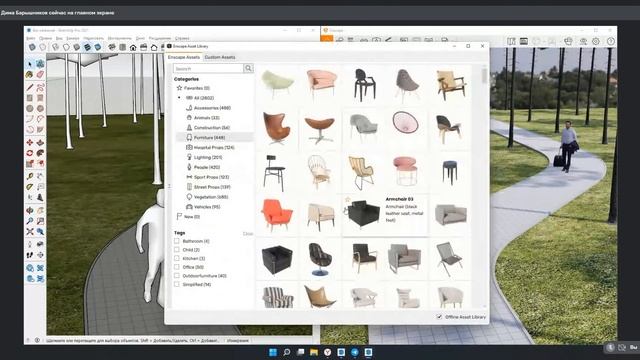Screen dimensions: 640x360
Task: Open the first (Файл) menu in SketchUp
Action: point(31,38)
